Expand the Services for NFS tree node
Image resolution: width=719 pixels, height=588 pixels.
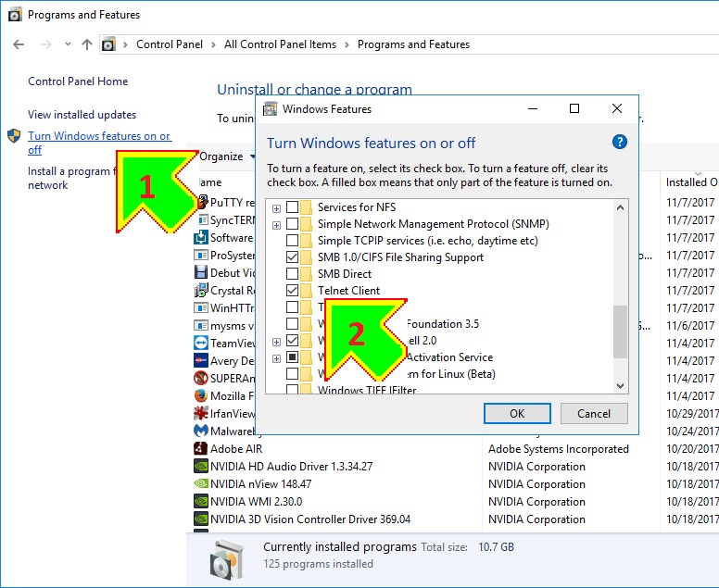[276, 208]
